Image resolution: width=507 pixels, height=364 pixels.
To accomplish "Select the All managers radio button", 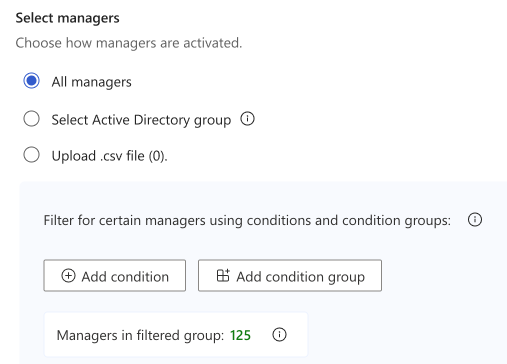I will pyautogui.click(x=31, y=81).
